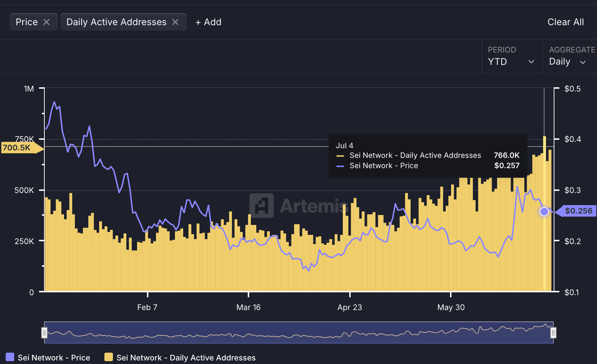The width and height of the screenshot is (597, 364).
Task: Remove the Daily Active Addresses metric chip
Action: [x=176, y=22]
